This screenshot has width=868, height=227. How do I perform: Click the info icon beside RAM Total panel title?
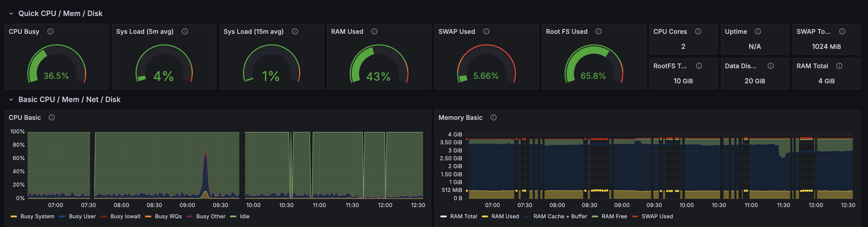[839, 66]
